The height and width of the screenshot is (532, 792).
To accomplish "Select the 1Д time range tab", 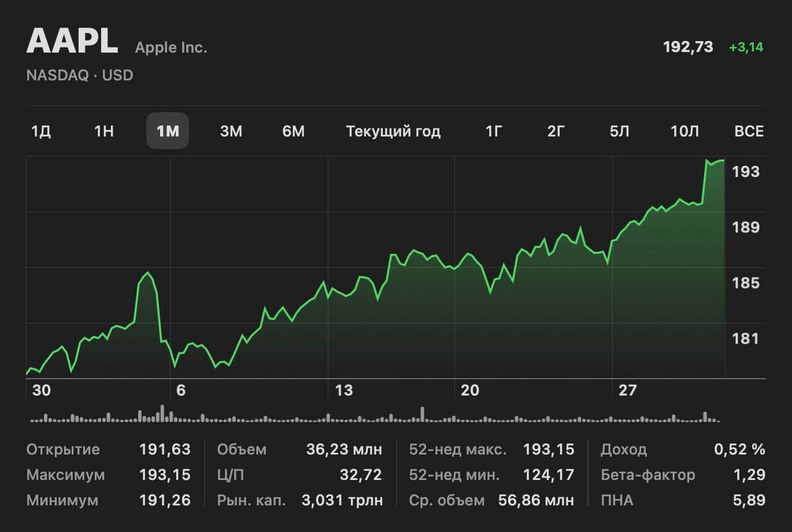I will coord(41,131).
